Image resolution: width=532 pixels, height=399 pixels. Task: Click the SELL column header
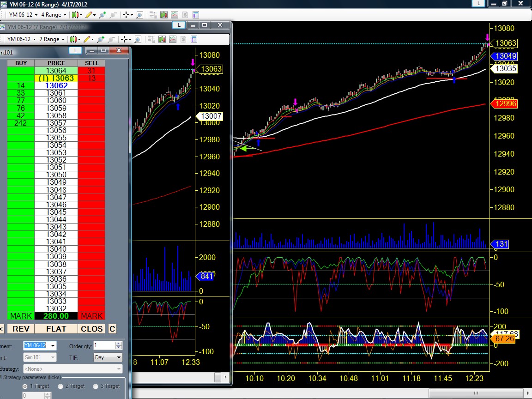[x=91, y=63]
